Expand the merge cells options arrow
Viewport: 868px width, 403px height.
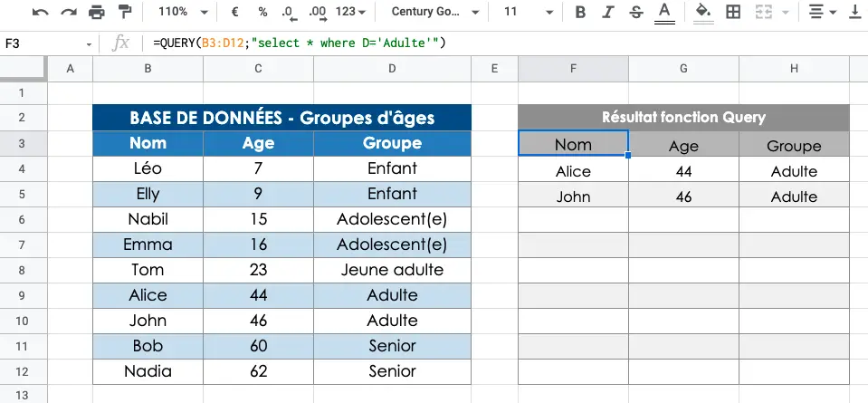[x=785, y=12]
